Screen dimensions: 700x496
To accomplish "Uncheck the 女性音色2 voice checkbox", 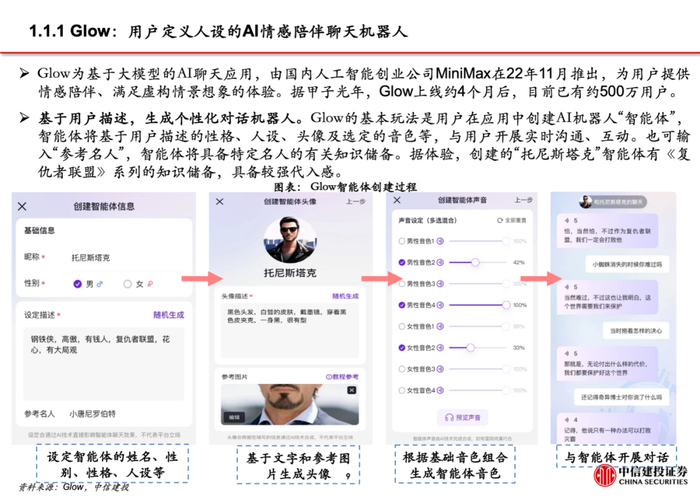I will [x=402, y=348].
